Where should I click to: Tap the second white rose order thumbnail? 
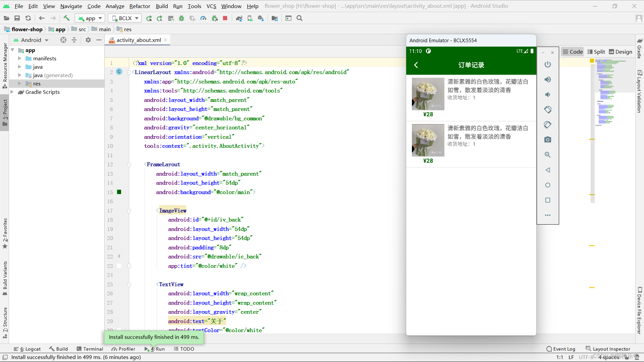point(428,140)
